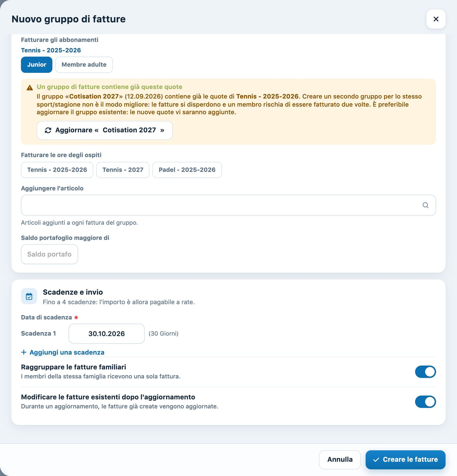
Task: Click the plus icon to add a scadenza
Action: point(24,352)
